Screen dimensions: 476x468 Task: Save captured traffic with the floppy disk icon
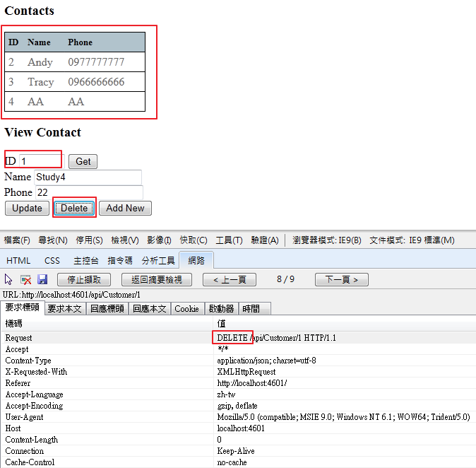(42, 279)
